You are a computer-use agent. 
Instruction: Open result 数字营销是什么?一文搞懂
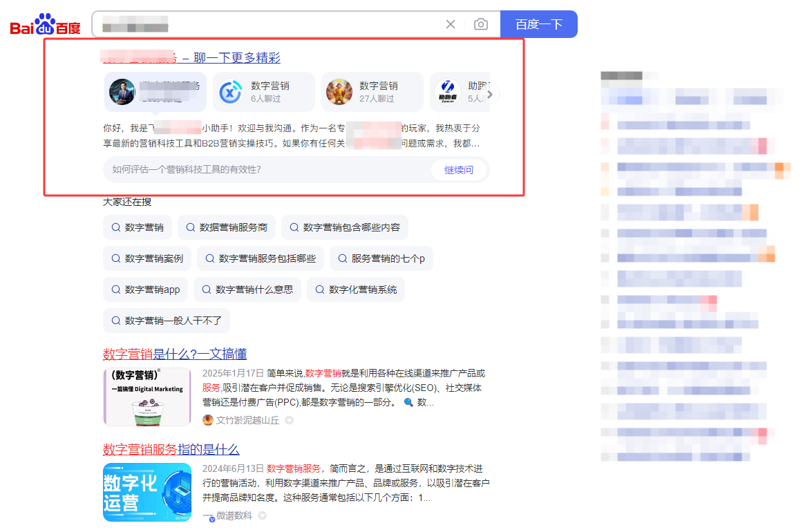tap(175, 354)
